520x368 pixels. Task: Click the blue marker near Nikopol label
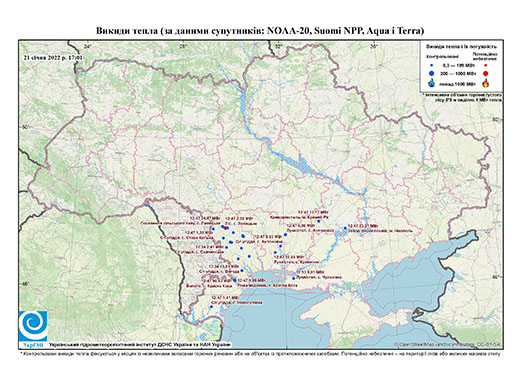click(x=345, y=228)
